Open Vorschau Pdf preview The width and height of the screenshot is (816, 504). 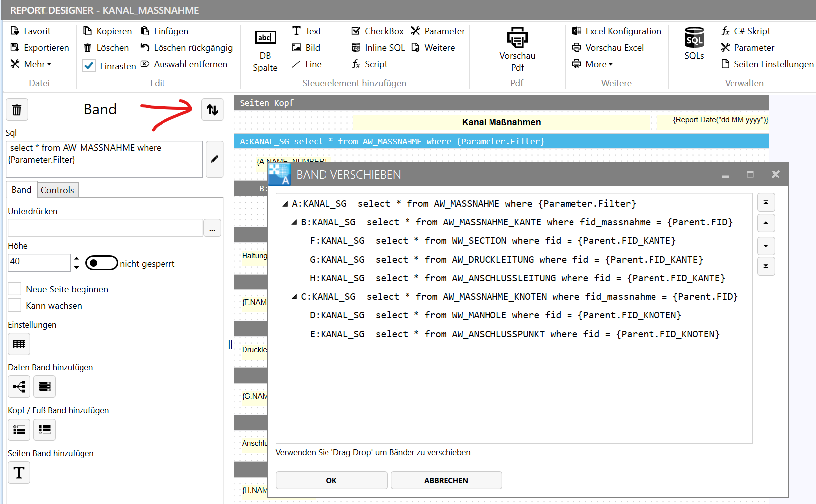click(517, 50)
